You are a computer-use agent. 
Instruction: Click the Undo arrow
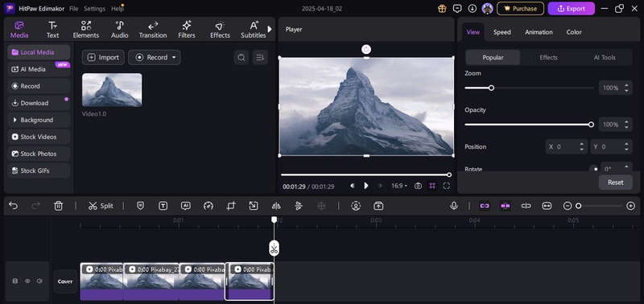(13, 206)
